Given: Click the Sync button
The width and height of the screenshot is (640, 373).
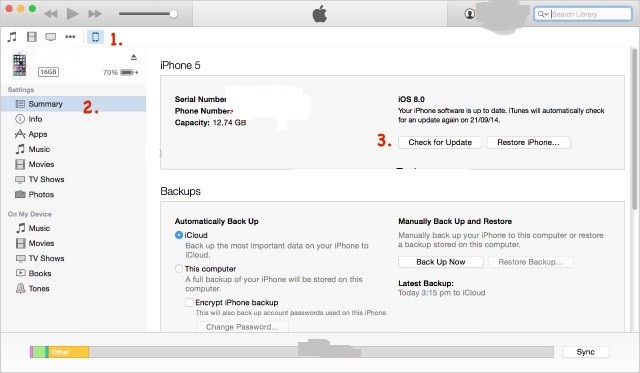Looking at the screenshot, I should (x=585, y=352).
